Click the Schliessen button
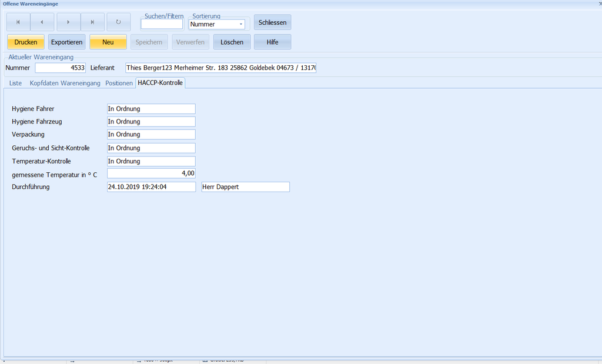The height and width of the screenshot is (364, 602). [x=272, y=22]
